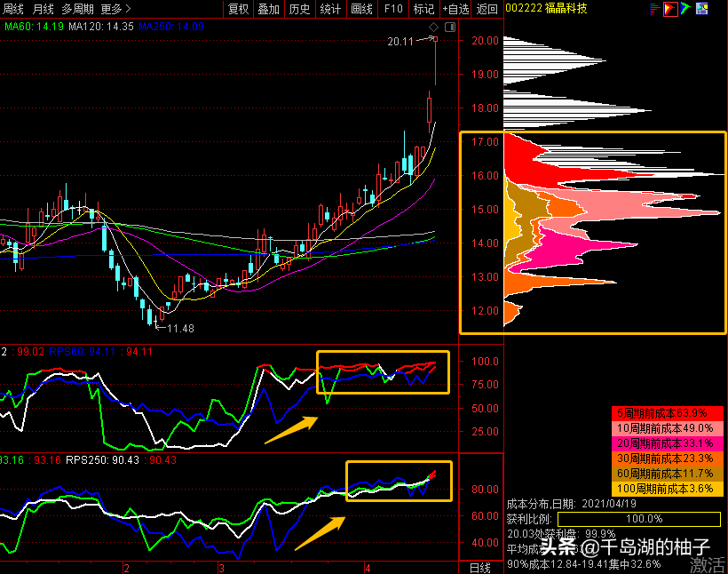Screen dimensions: 728x574
Task: Click the 日线 period label at bottom
Action: pos(479,567)
